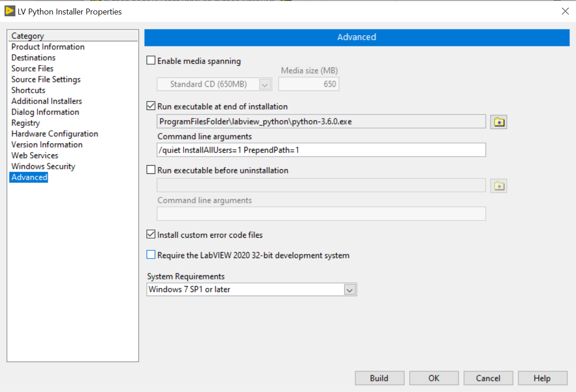Screen dimensions: 576x392
Task: Click the browse folder icon for the uninstallation executable
Action: 499,186
